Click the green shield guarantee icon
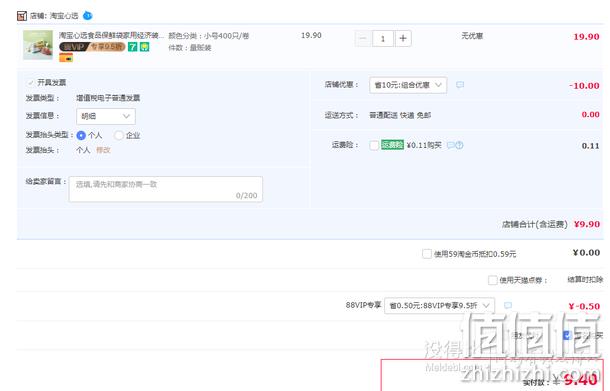This screenshot has height=391, width=610. coord(144,47)
